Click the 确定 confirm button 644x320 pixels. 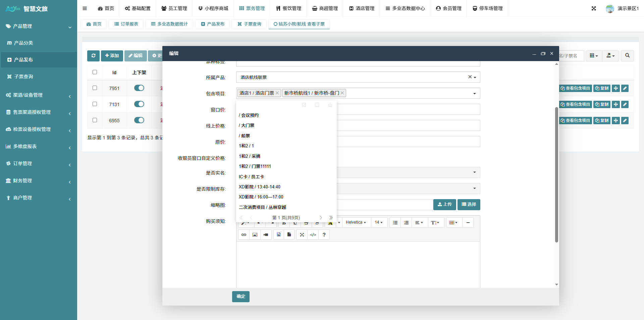pyautogui.click(x=241, y=296)
